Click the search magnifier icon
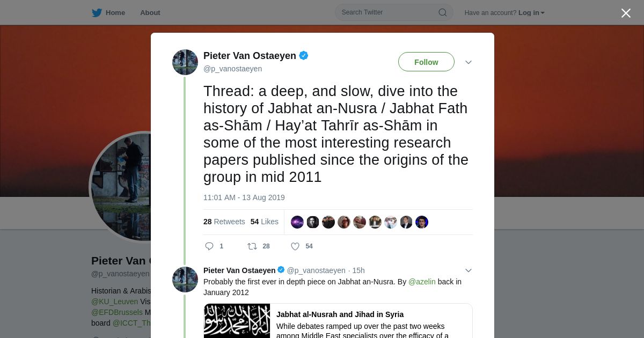Viewport: 644px width, 338px height. [443, 12]
